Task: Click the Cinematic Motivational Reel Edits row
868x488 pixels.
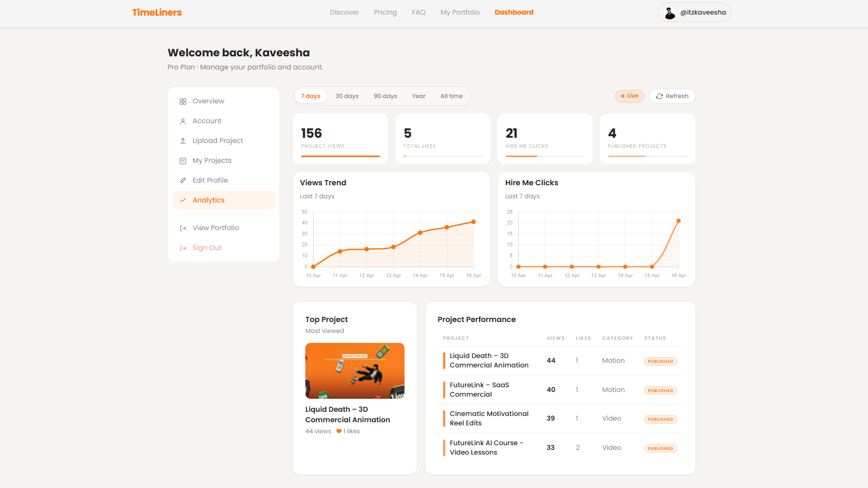Action: (560, 419)
